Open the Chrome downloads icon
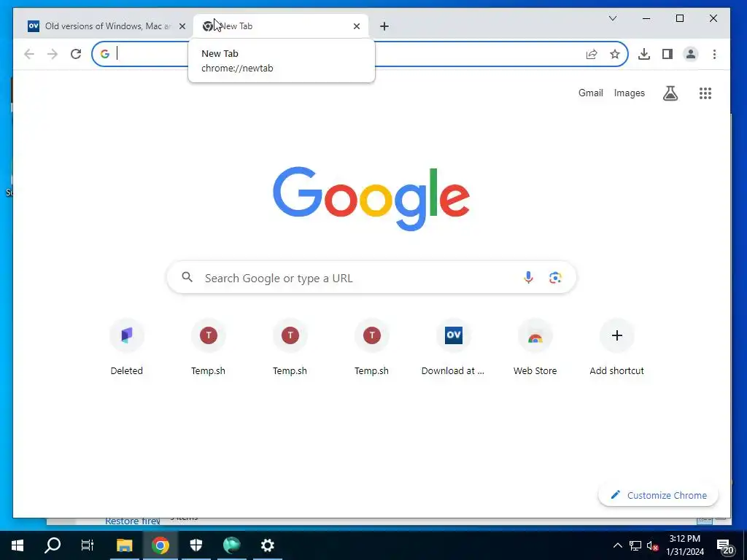 coord(644,54)
